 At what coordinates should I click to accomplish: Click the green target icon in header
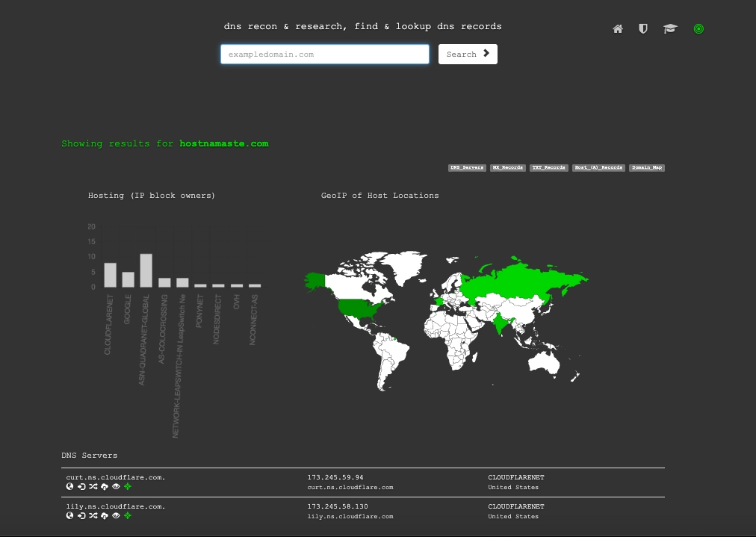(x=698, y=29)
